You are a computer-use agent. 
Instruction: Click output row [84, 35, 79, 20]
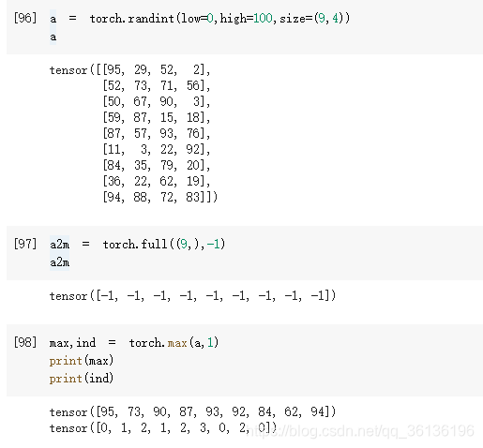tap(157, 165)
